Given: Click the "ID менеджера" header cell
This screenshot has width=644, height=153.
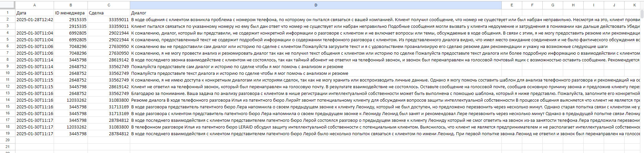Looking at the screenshot, I should click(x=71, y=13).
